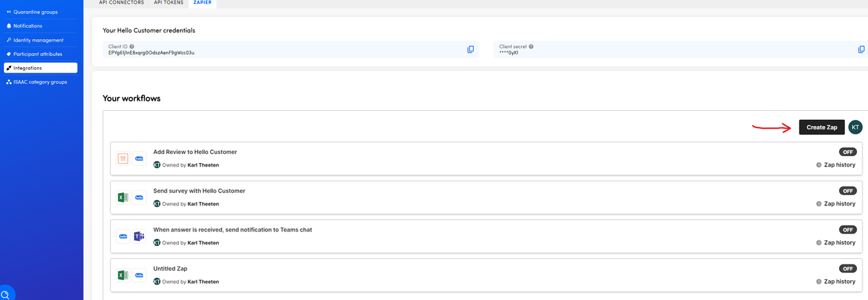Click Excel icon on Send survey zap
868x300 pixels.
123,197
